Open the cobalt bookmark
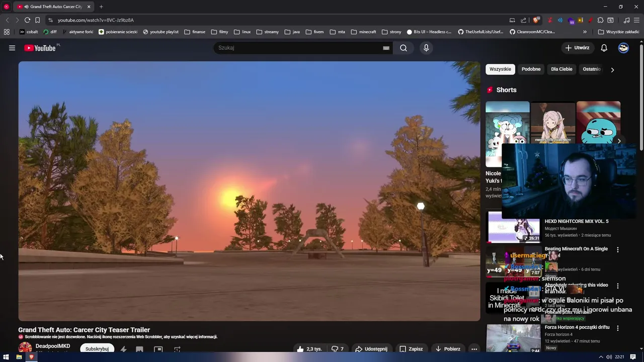 point(29,32)
